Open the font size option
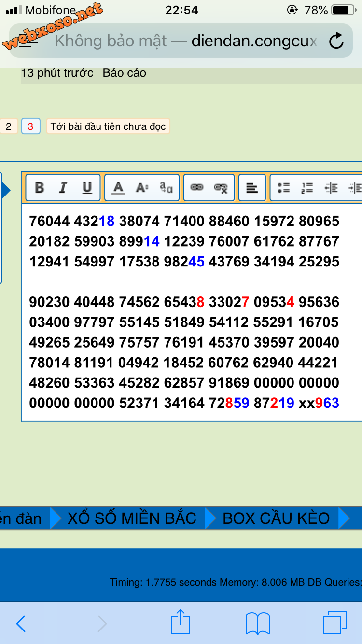The image size is (362, 644). pyautogui.click(x=142, y=188)
